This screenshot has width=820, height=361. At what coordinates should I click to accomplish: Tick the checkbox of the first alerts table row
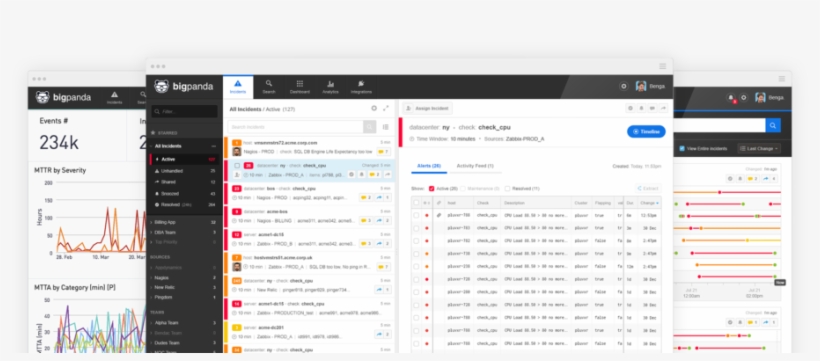point(416,215)
